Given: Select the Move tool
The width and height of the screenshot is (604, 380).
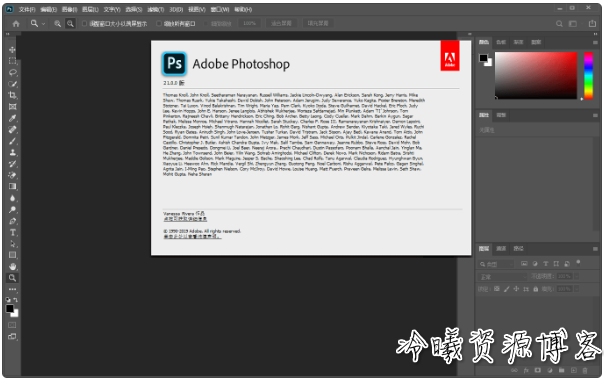Looking at the screenshot, I should point(12,50).
